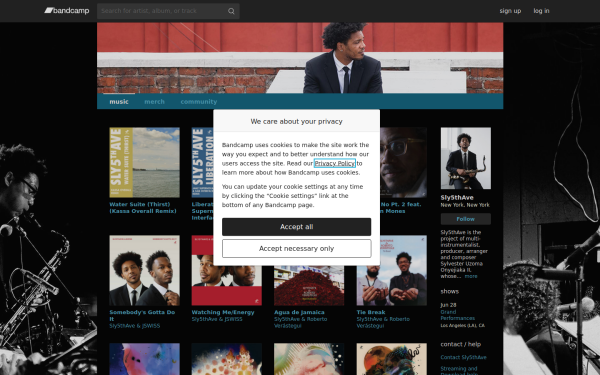The height and width of the screenshot is (375, 600).
Task: Follow Sly5thAve with the Follow button
Action: click(x=466, y=219)
